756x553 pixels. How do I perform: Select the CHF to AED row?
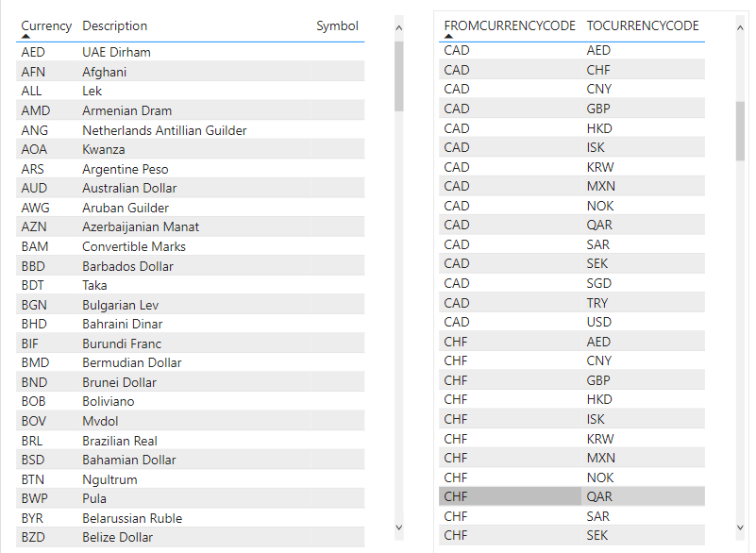pos(566,341)
